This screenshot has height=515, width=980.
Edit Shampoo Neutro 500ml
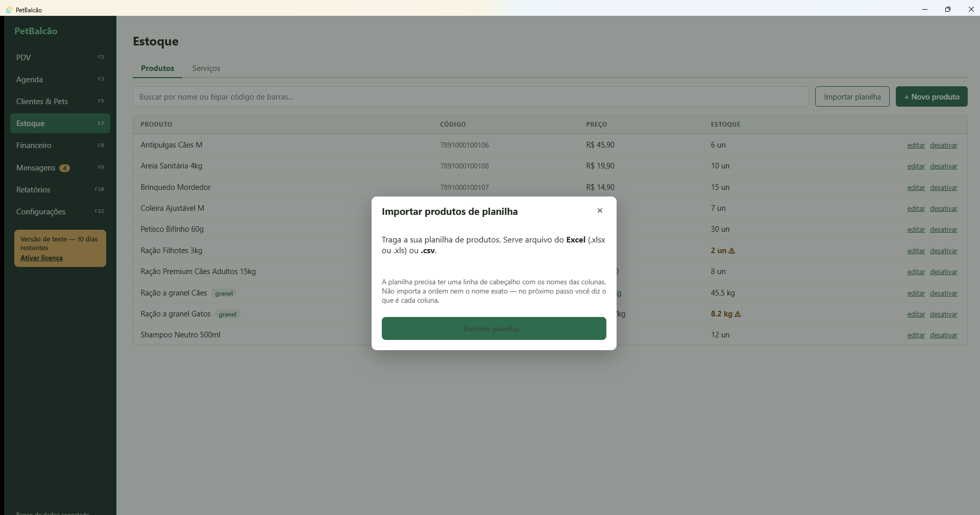[916, 335]
